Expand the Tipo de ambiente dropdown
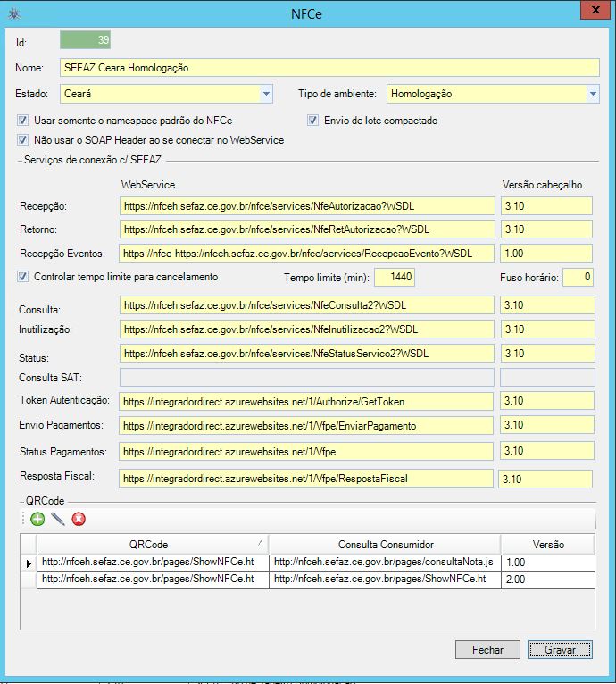Viewport: 616px width, 684px height. (592, 93)
